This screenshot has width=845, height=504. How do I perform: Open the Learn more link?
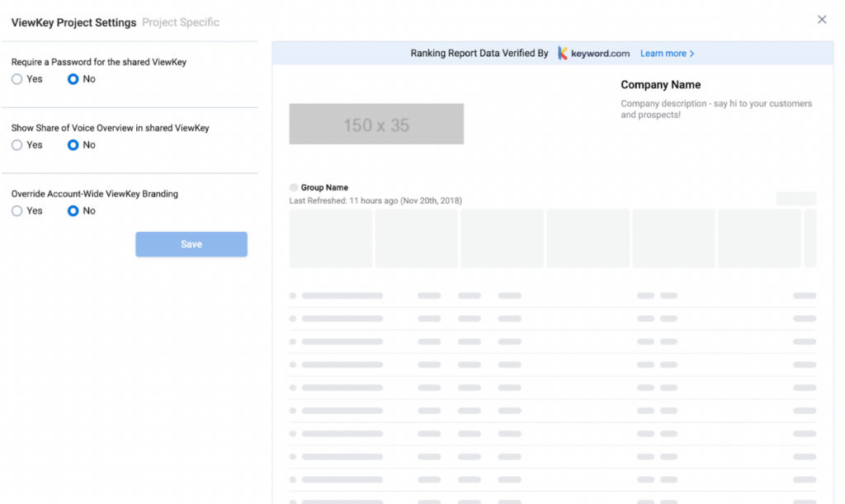[x=664, y=53]
